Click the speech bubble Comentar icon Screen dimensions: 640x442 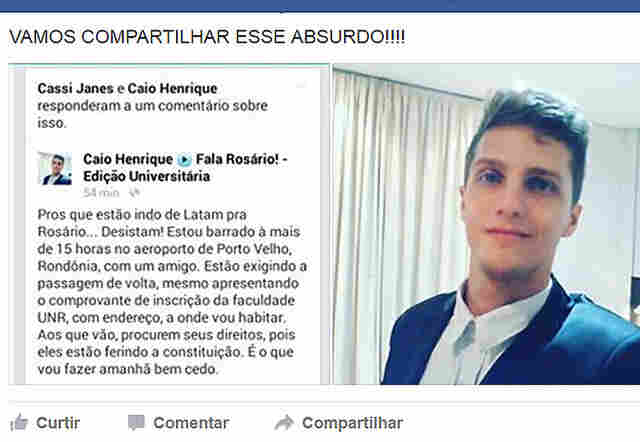136,422
